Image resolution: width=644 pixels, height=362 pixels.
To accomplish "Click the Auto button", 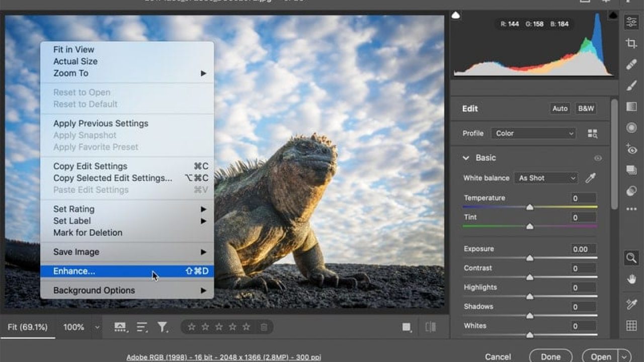I will (x=560, y=109).
